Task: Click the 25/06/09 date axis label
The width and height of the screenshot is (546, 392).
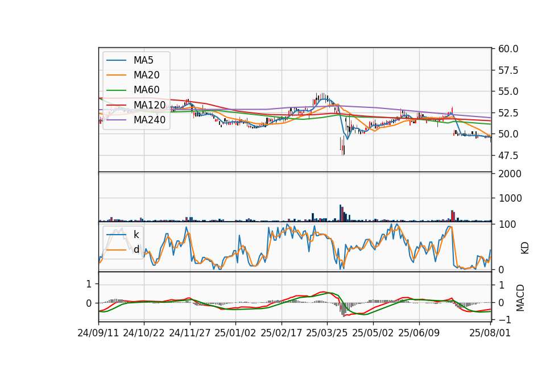Action: 419,333
